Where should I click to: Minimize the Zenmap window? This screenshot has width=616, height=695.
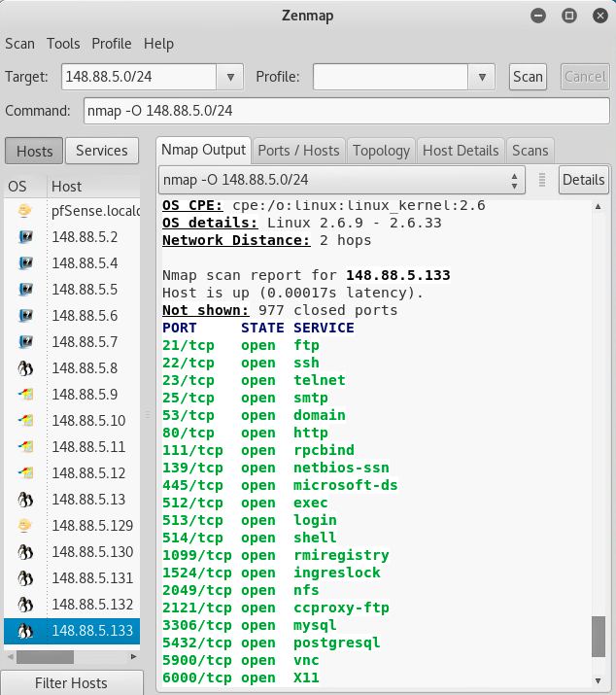[538, 16]
